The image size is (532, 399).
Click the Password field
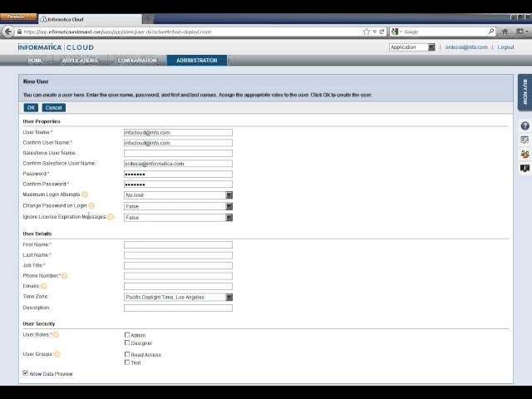coord(178,174)
